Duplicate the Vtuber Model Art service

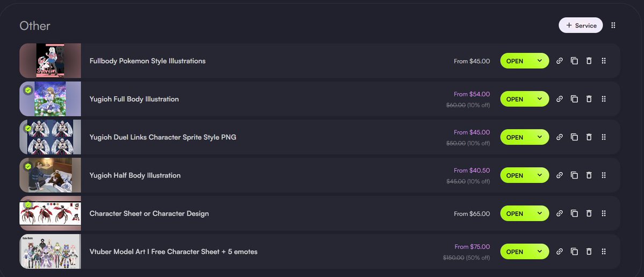(574, 252)
